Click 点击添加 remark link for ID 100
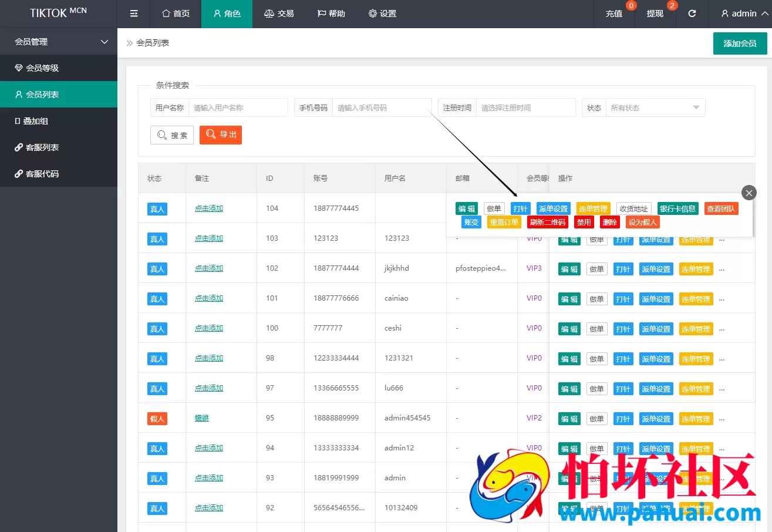The width and height of the screenshot is (772, 532). 209,328
